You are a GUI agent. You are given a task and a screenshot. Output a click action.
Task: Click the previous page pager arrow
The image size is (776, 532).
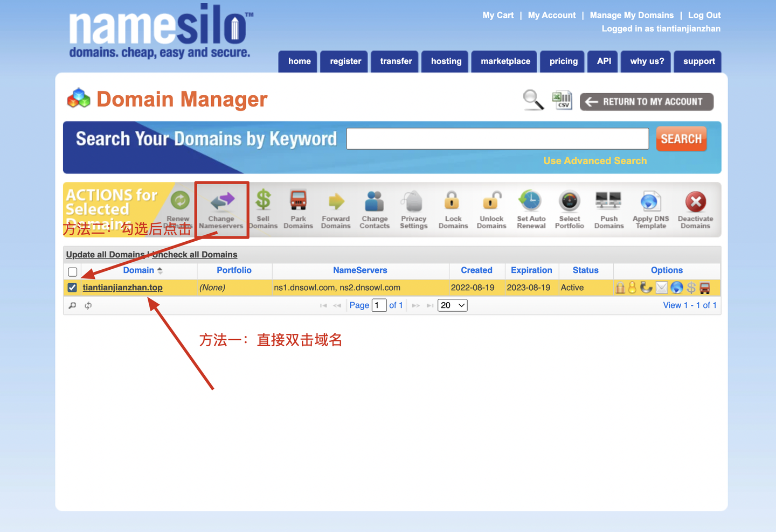point(337,305)
